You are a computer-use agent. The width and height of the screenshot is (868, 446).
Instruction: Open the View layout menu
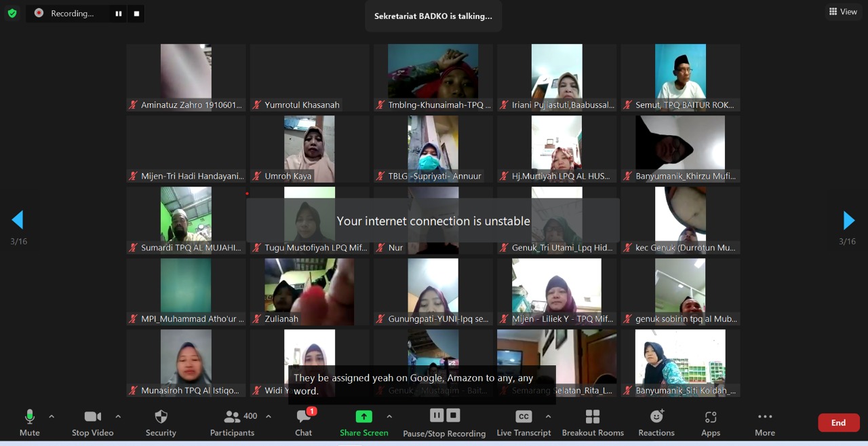point(843,12)
